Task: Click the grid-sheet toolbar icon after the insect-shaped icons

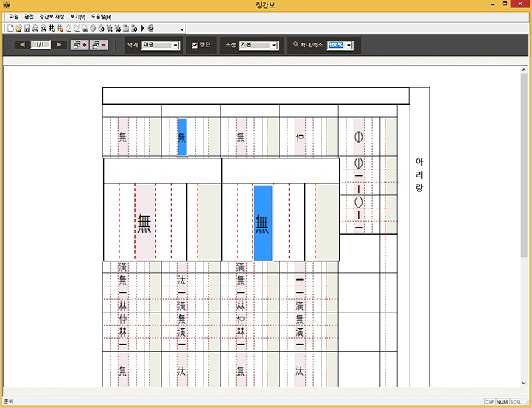Action: click(x=126, y=29)
